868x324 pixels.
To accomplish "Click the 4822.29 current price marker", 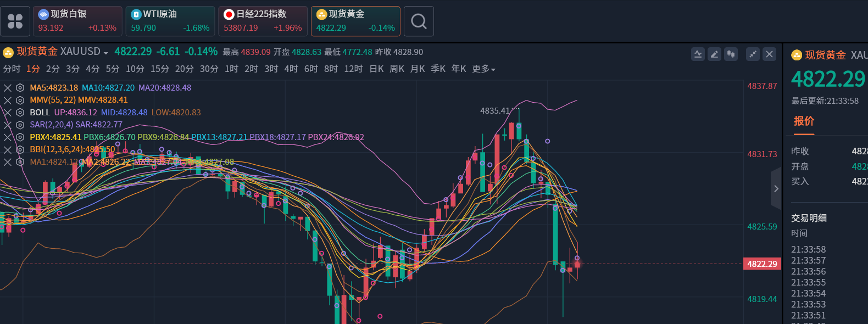I will pos(762,264).
